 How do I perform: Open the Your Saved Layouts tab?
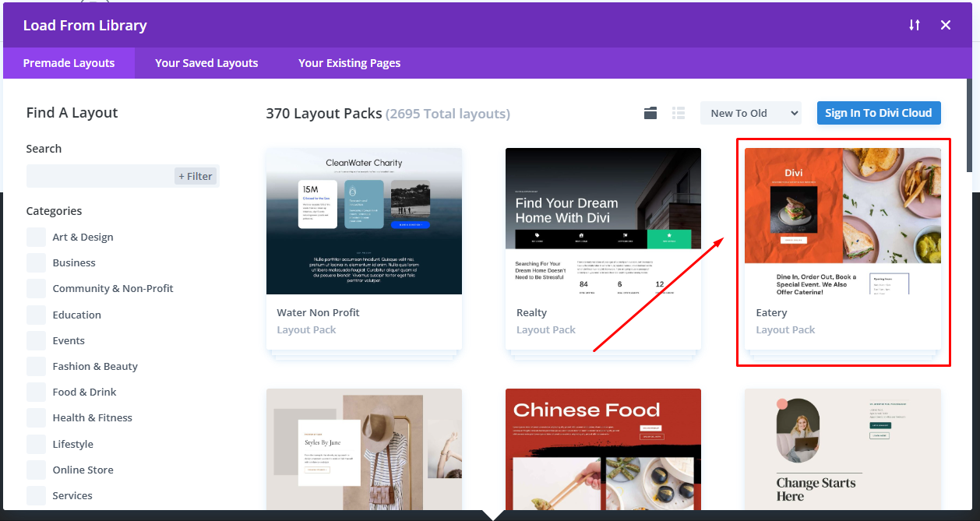(206, 63)
